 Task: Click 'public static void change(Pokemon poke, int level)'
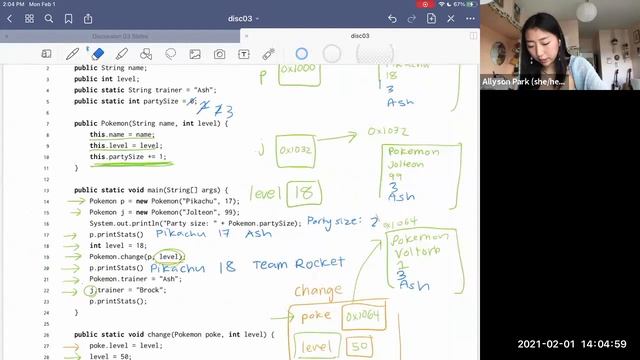[x=174, y=335]
